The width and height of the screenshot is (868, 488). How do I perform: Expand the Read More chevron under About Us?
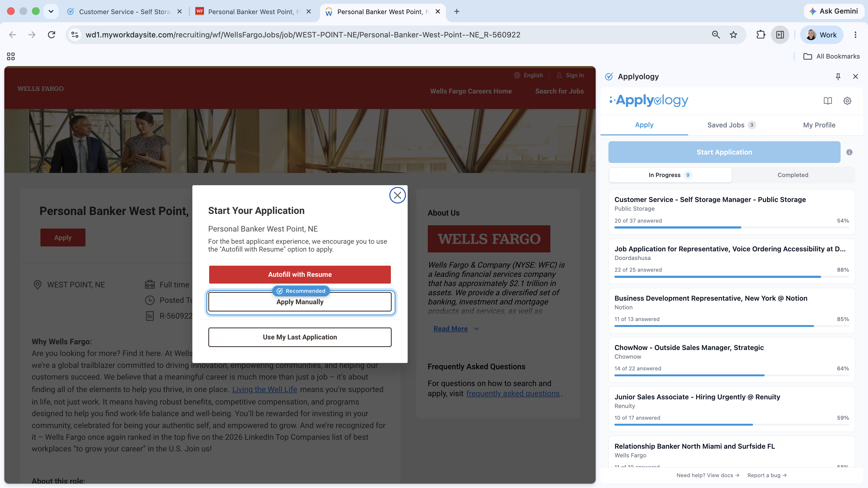coord(477,329)
